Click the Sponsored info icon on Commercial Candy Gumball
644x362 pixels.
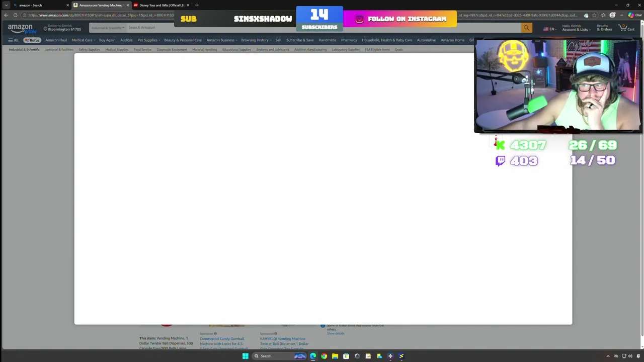click(215, 333)
